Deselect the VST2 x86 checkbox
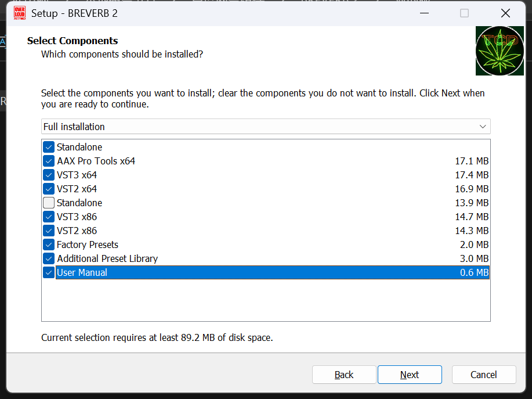 [x=49, y=231]
